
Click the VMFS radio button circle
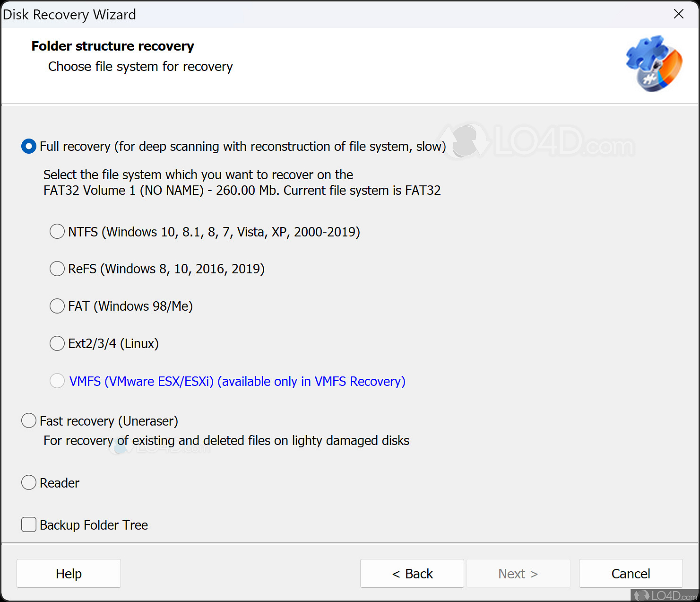tap(57, 381)
